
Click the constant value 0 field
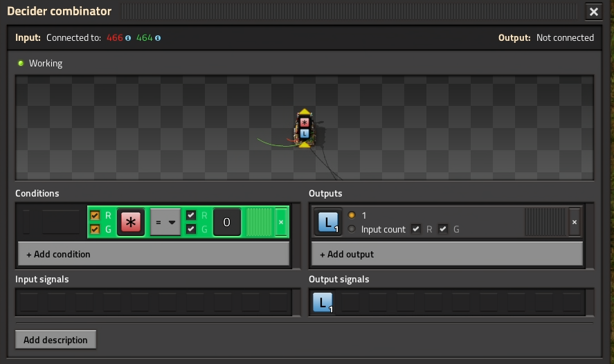tap(226, 222)
